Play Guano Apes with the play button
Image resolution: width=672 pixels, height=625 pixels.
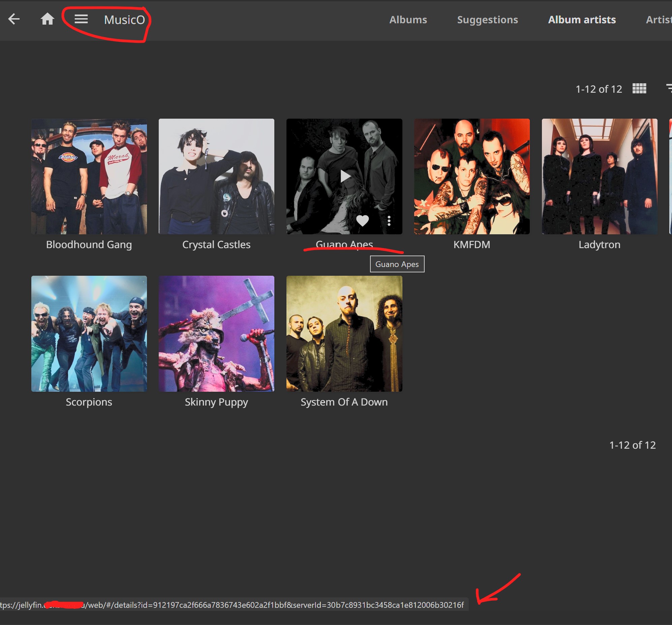[x=344, y=176]
